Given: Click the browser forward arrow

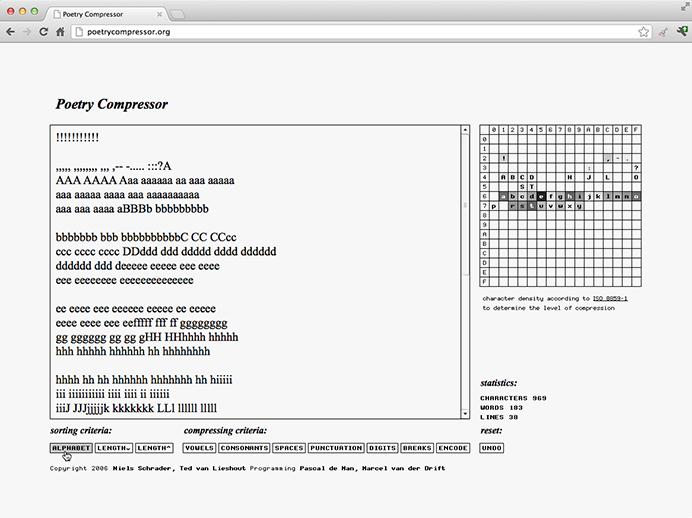Looking at the screenshot, I should (x=26, y=32).
